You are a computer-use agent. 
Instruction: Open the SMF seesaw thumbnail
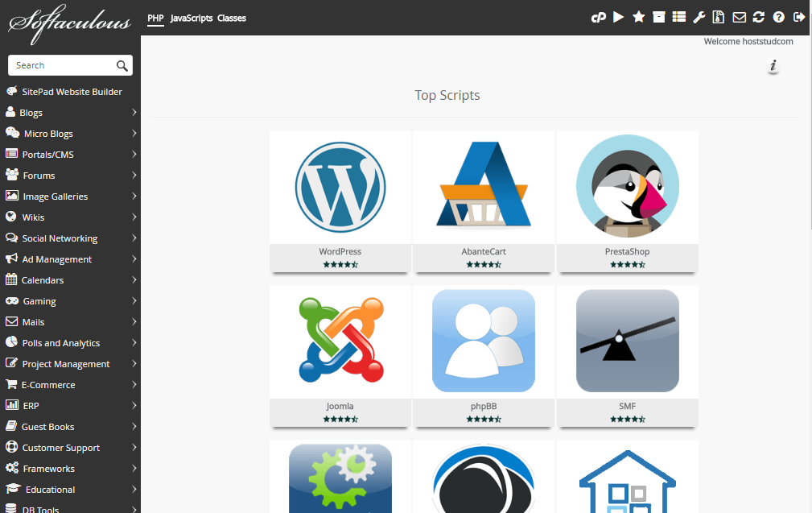coord(628,341)
